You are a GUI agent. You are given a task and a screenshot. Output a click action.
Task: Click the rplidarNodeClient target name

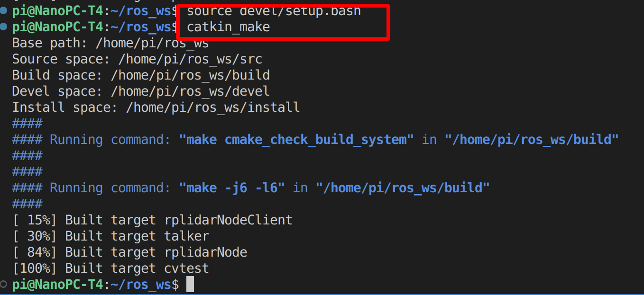click(x=228, y=220)
